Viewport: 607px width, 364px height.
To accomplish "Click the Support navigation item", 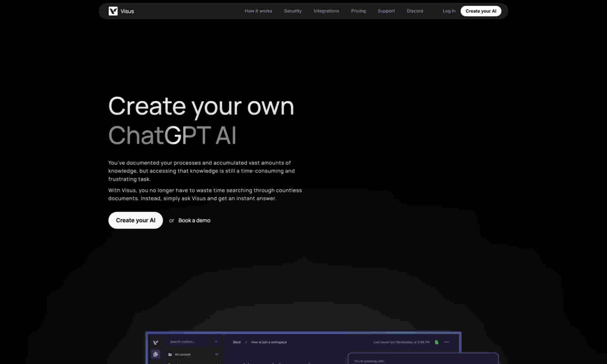I will click(x=386, y=11).
